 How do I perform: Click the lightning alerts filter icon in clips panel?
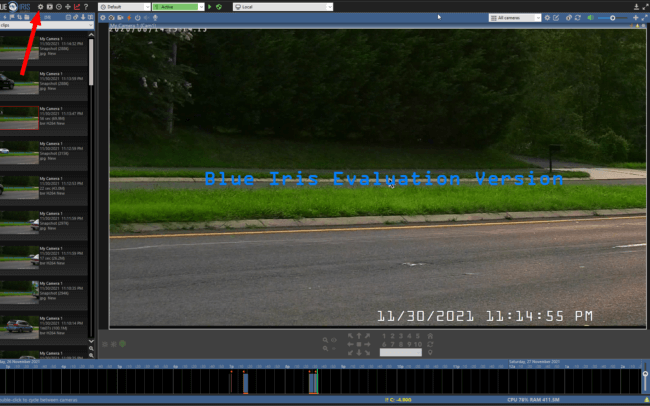4,17
